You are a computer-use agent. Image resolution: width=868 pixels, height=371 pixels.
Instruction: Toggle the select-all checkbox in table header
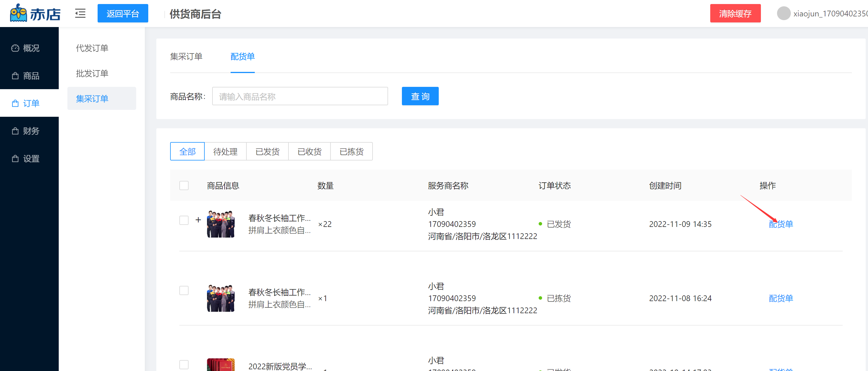[184, 185]
